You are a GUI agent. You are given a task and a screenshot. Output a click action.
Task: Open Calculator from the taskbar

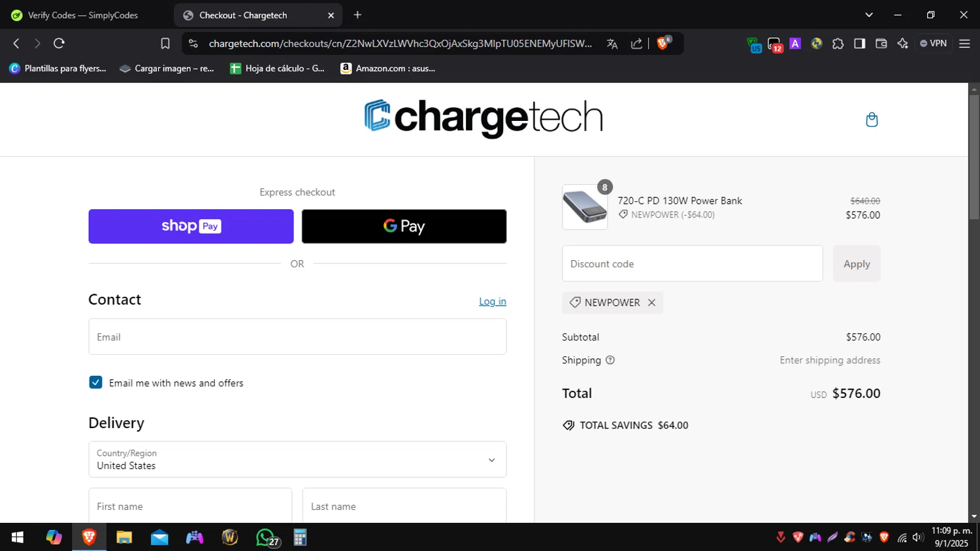click(x=300, y=537)
